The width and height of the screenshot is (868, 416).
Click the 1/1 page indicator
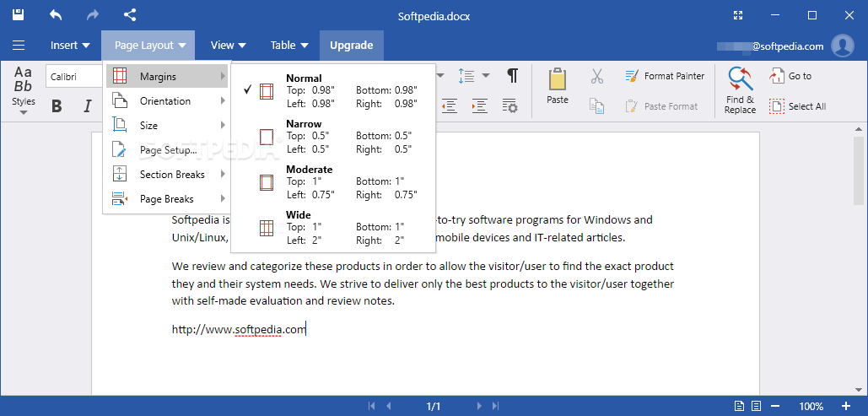pos(434,406)
